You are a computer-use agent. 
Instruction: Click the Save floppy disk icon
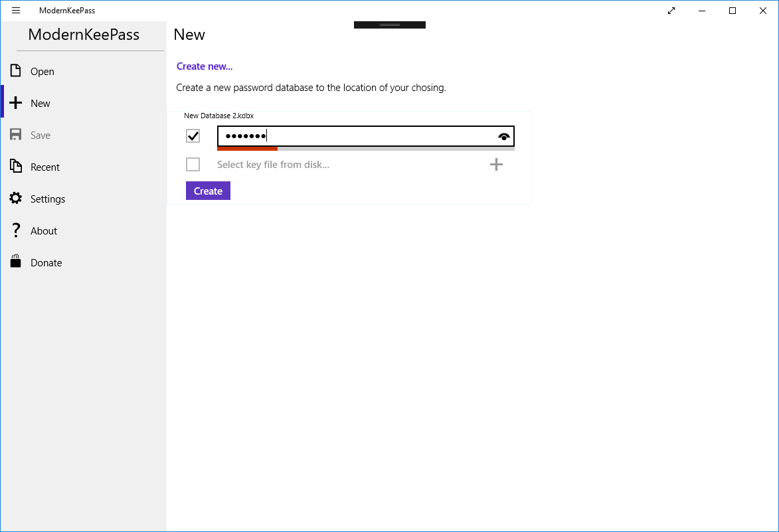pos(16,135)
